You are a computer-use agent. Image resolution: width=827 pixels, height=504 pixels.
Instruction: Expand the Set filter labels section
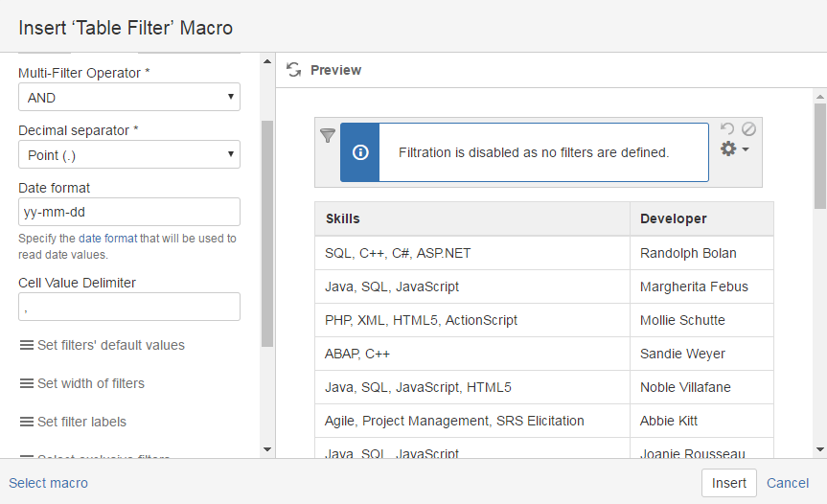[81, 422]
